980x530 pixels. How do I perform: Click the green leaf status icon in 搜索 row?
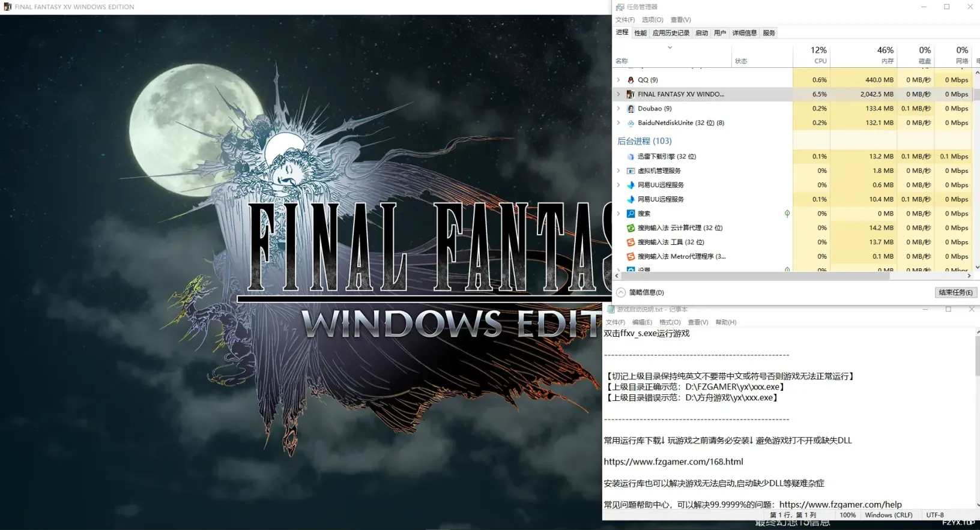(x=787, y=214)
